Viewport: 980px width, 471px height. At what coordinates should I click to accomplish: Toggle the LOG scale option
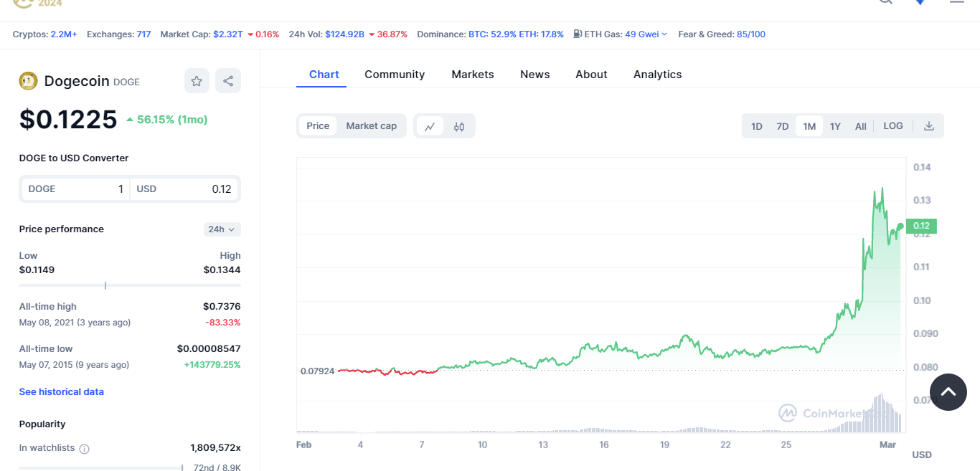893,126
